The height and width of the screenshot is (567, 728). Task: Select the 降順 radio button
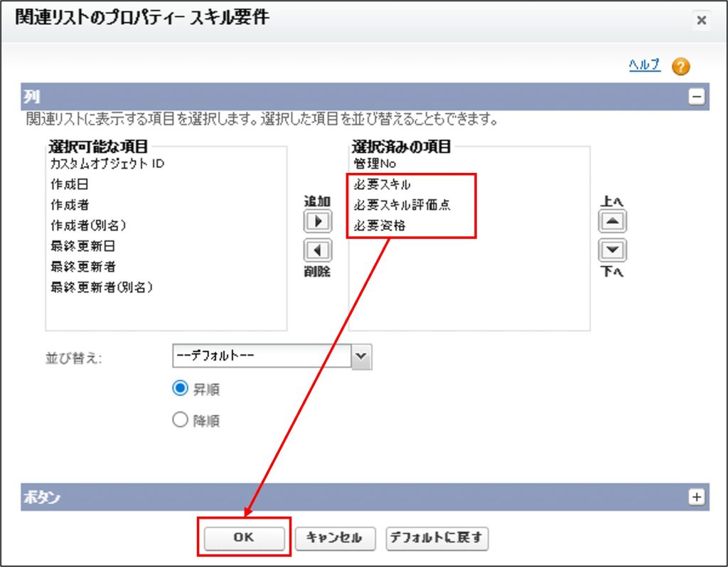pos(180,420)
